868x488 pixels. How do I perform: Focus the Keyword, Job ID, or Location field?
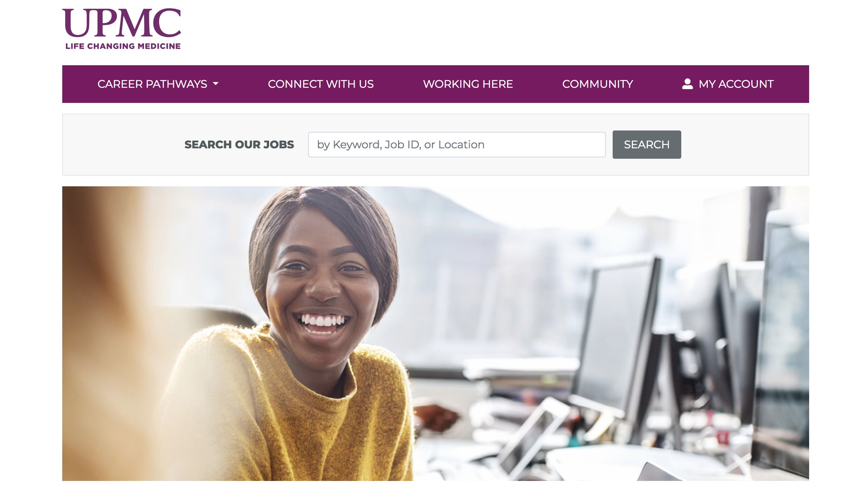[x=457, y=145]
